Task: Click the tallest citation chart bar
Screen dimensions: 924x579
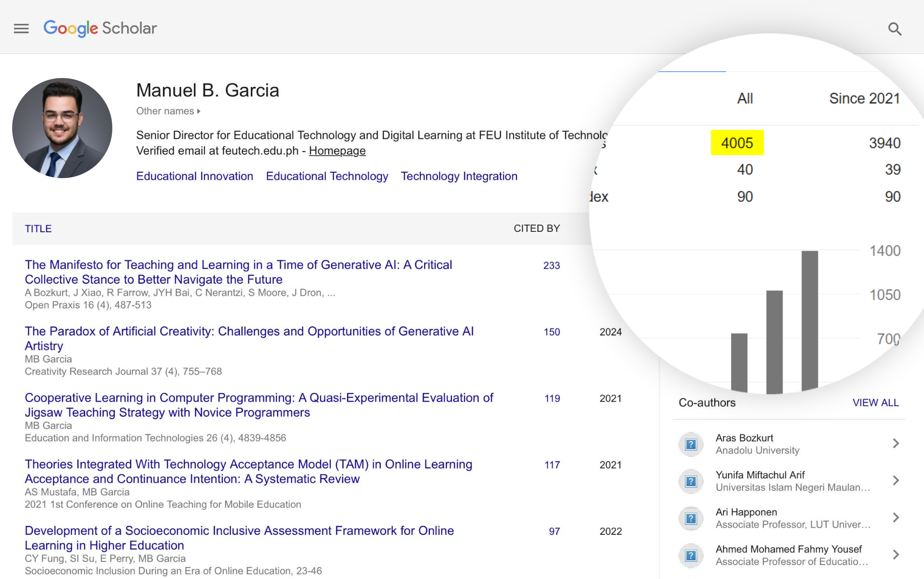Action: point(811,320)
